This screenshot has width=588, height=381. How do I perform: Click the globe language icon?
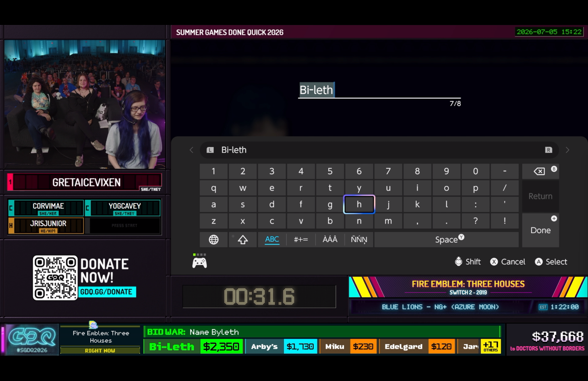pos(213,240)
